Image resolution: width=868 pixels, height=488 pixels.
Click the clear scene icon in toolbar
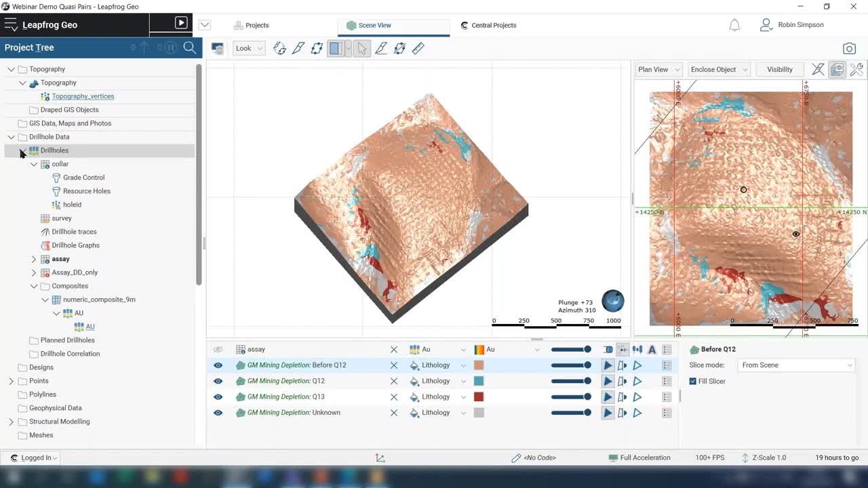(x=218, y=48)
